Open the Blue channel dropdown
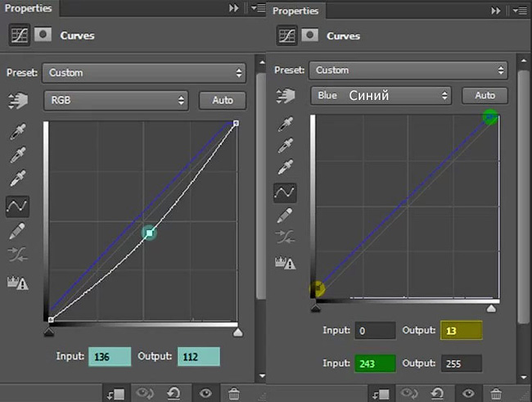The image size is (532, 402). click(x=381, y=96)
